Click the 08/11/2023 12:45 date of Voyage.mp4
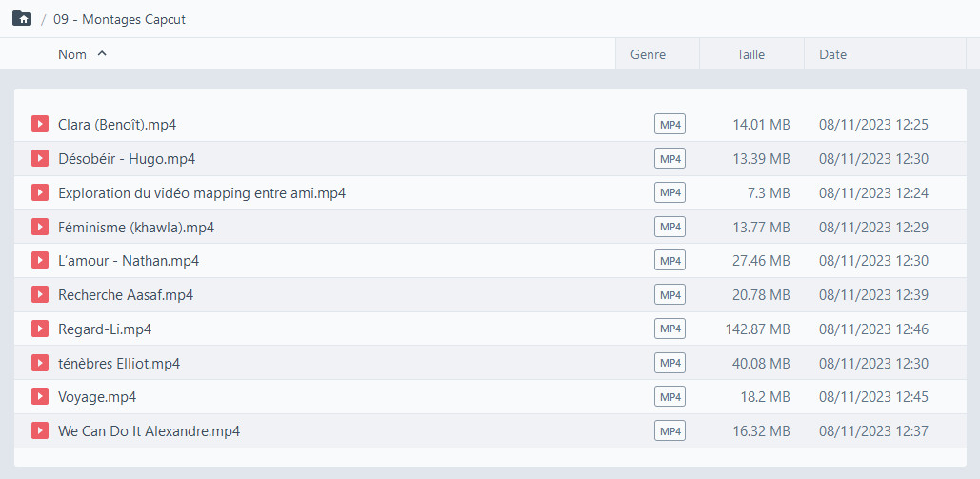980x479 pixels. [x=873, y=397]
